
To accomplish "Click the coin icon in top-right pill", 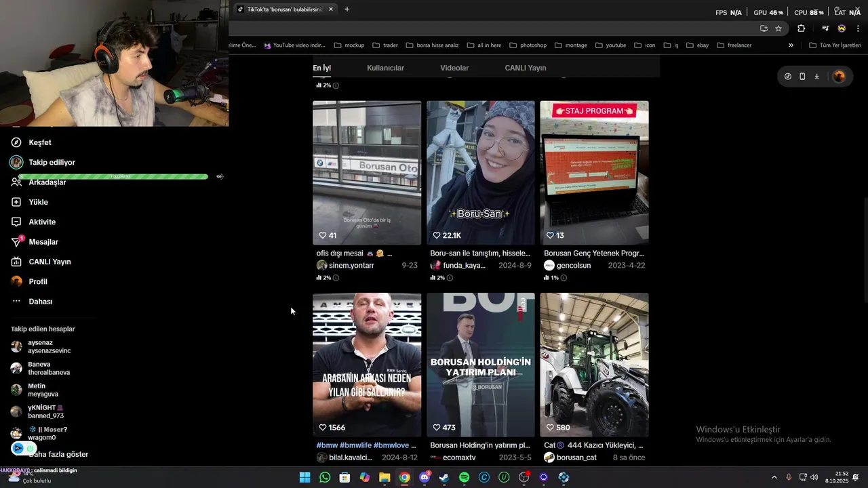I will click(x=787, y=77).
